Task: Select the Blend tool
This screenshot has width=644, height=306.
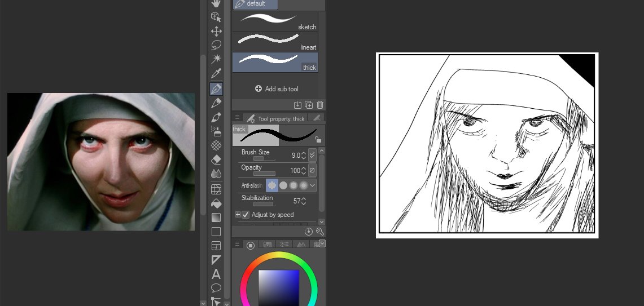Action: coord(216,174)
